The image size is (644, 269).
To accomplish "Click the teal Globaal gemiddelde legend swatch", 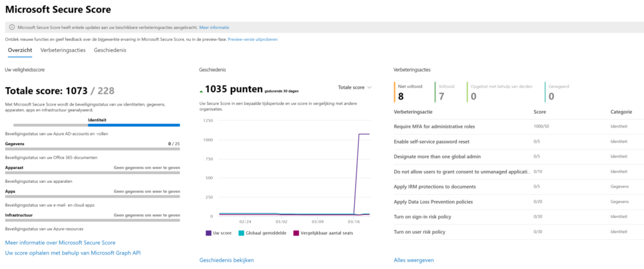I will pyautogui.click(x=241, y=233).
